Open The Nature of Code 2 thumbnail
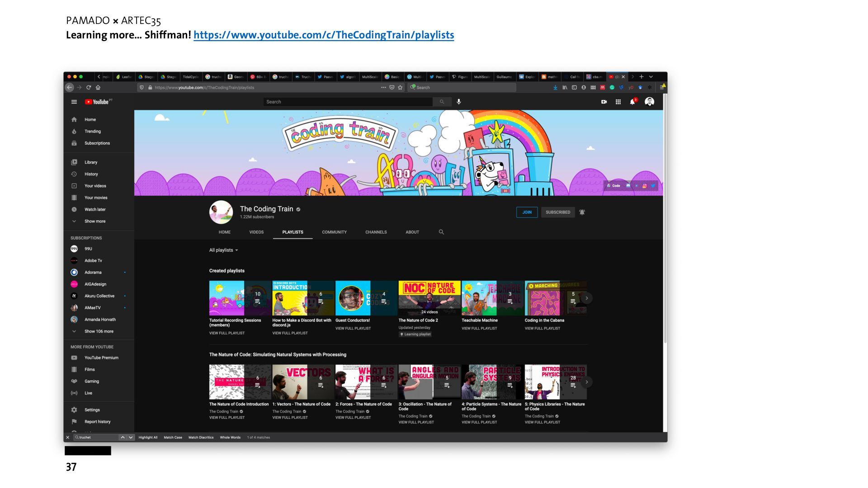Image resolution: width=868 pixels, height=488 pixels. pos(429,298)
